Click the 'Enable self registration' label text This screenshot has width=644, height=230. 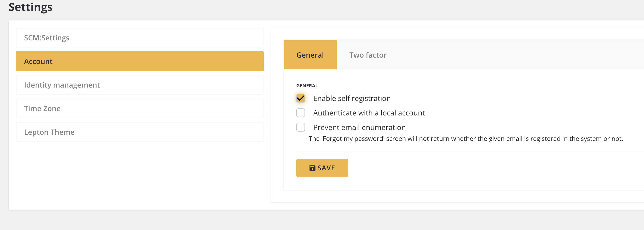click(352, 98)
